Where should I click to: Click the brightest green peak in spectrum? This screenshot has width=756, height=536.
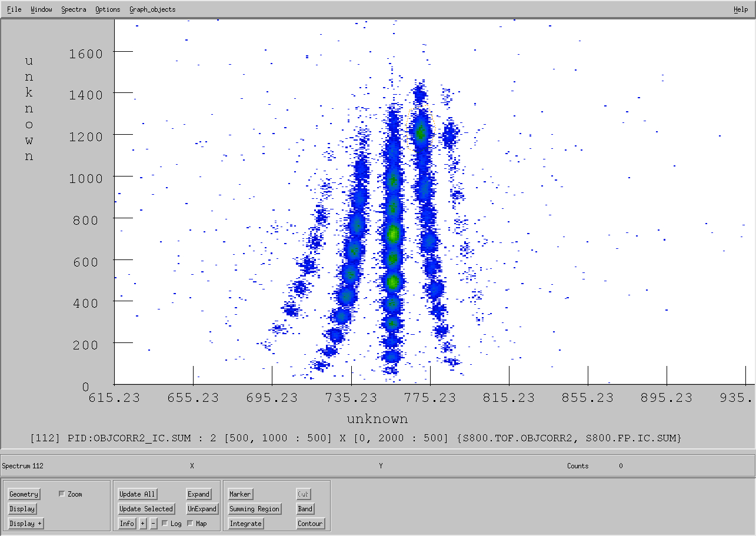pos(394,234)
